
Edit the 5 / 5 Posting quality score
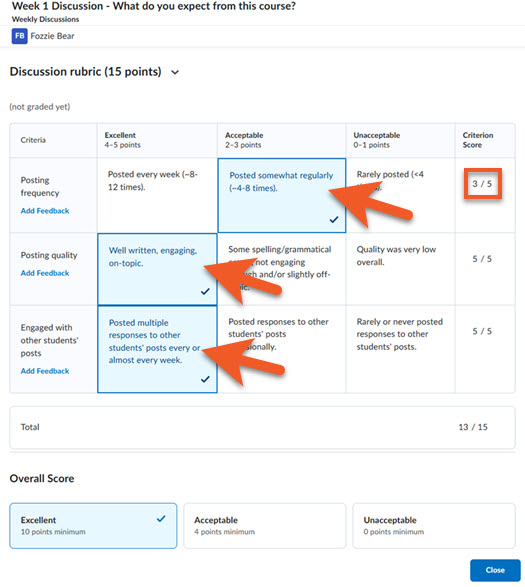(482, 259)
